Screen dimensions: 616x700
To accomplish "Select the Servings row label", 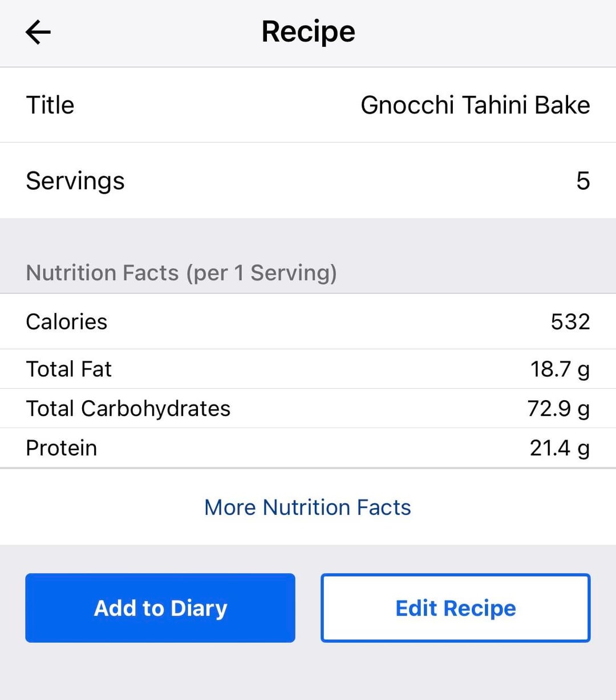I will point(75,181).
